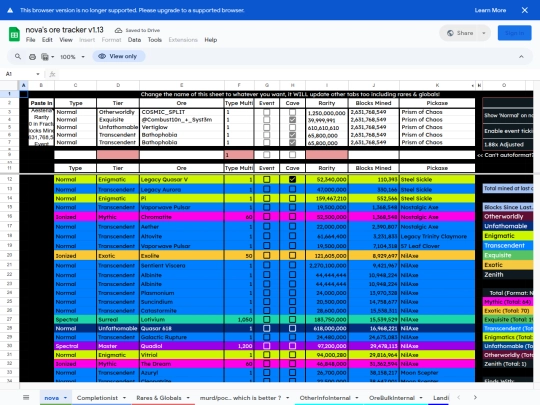Click the Sign in button

pos(514,33)
